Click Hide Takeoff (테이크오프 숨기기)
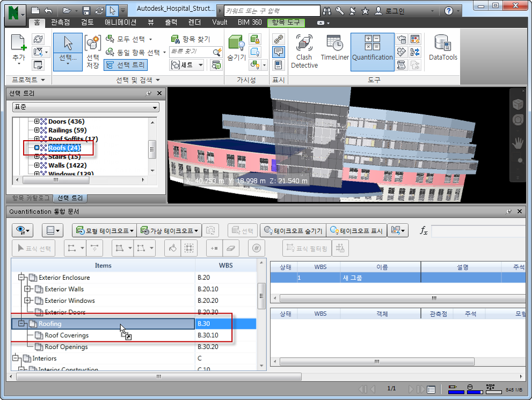 [x=293, y=231]
